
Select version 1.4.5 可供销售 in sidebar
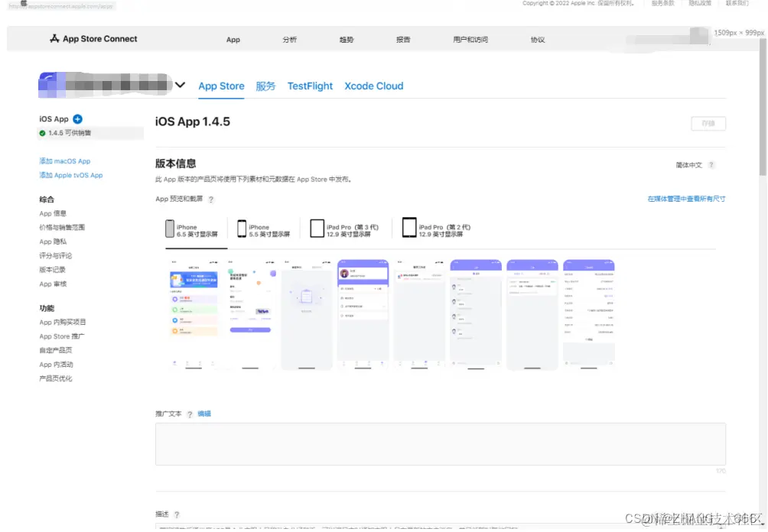click(x=90, y=133)
